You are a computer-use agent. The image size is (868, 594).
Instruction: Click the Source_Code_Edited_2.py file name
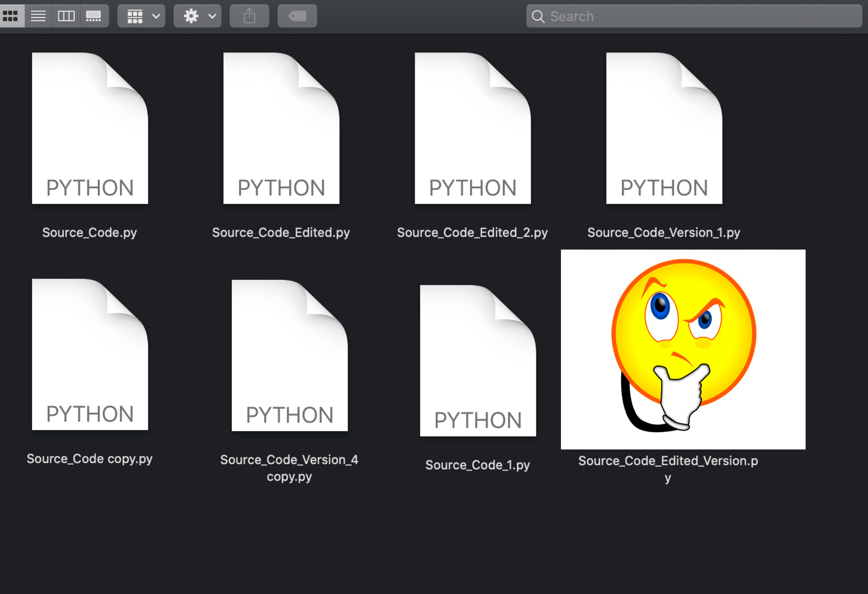coord(473,232)
